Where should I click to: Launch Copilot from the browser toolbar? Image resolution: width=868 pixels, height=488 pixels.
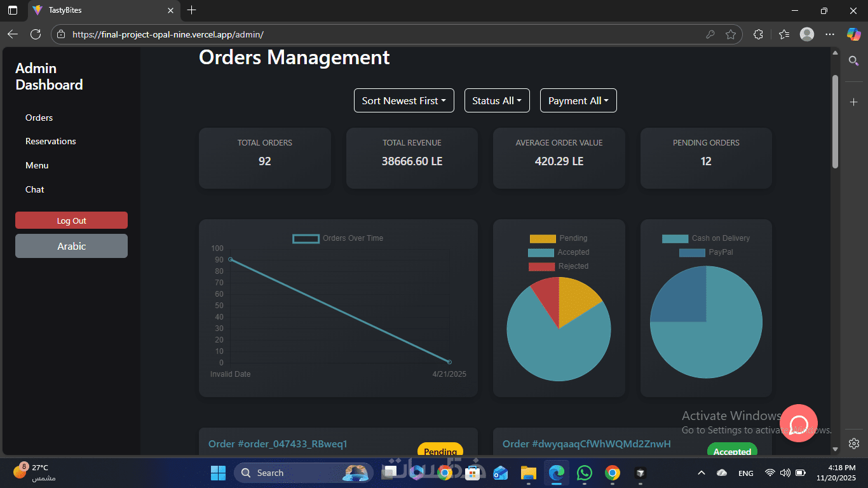point(853,34)
